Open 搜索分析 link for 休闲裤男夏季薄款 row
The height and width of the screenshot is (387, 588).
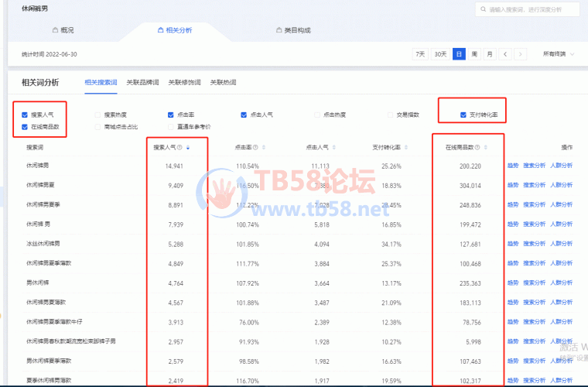(x=535, y=263)
